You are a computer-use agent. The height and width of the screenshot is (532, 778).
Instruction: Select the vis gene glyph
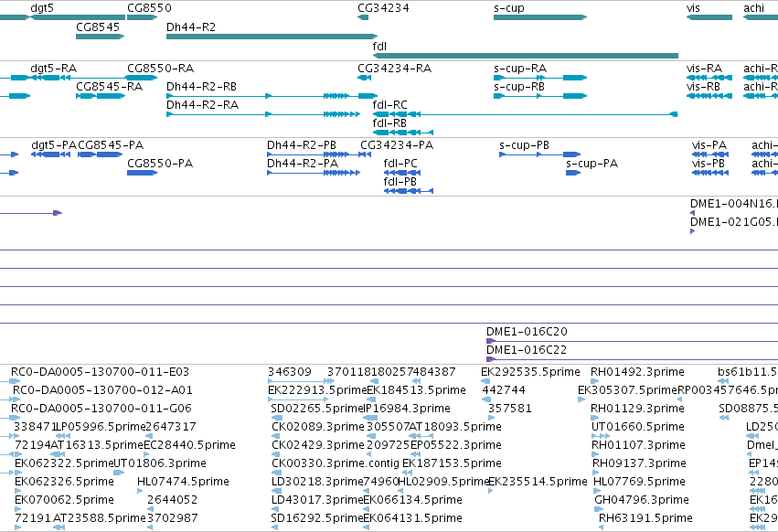tap(709, 17)
